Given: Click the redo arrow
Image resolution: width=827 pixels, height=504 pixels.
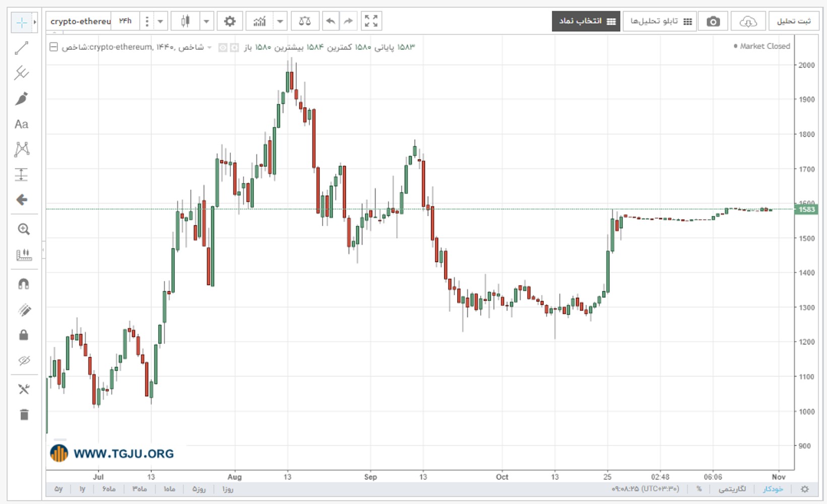Looking at the screenshot, I should pos(348,21).
